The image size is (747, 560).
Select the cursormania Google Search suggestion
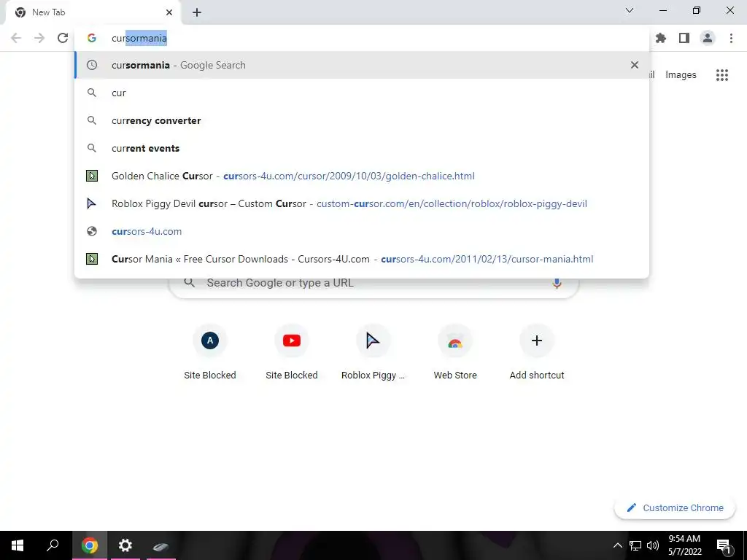[362, 65]
